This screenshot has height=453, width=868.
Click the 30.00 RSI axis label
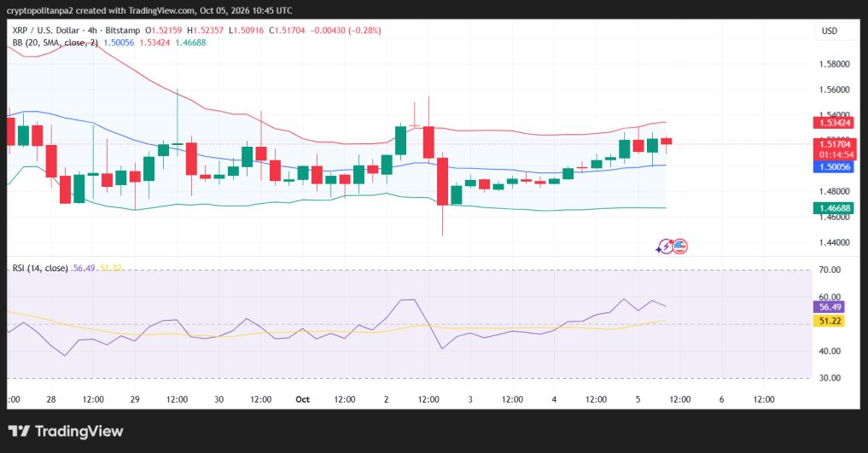coord(830,378)
